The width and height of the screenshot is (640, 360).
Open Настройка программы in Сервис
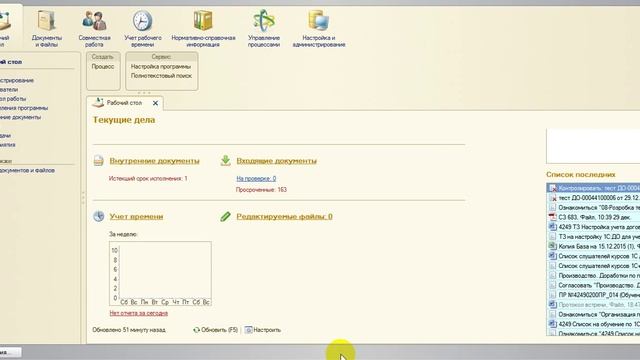click(161, 66)
